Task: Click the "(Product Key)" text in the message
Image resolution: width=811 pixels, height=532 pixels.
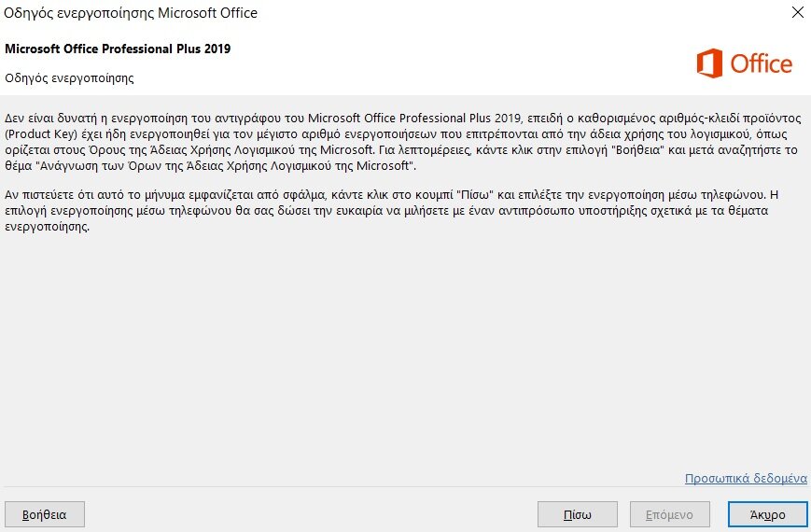Action: [41, 134]
